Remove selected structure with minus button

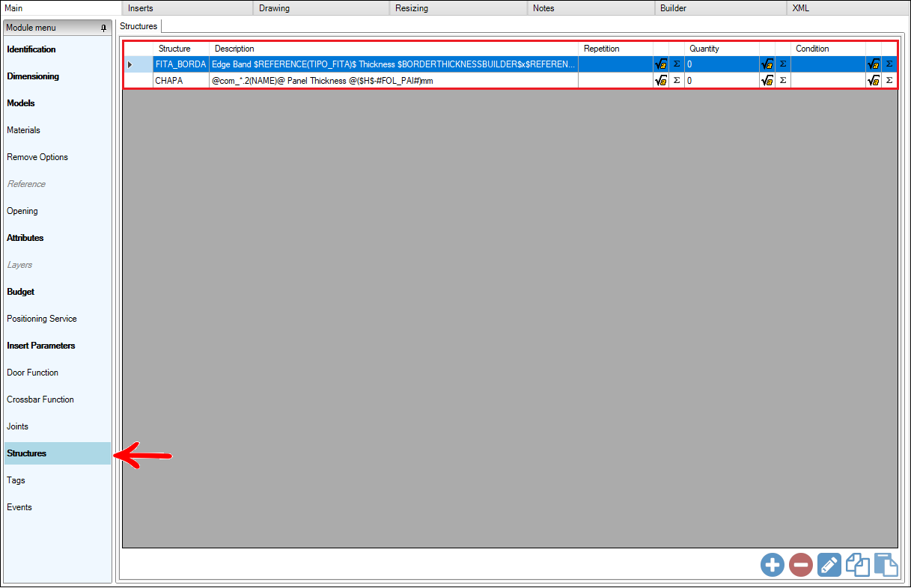[x=801, y=565]
